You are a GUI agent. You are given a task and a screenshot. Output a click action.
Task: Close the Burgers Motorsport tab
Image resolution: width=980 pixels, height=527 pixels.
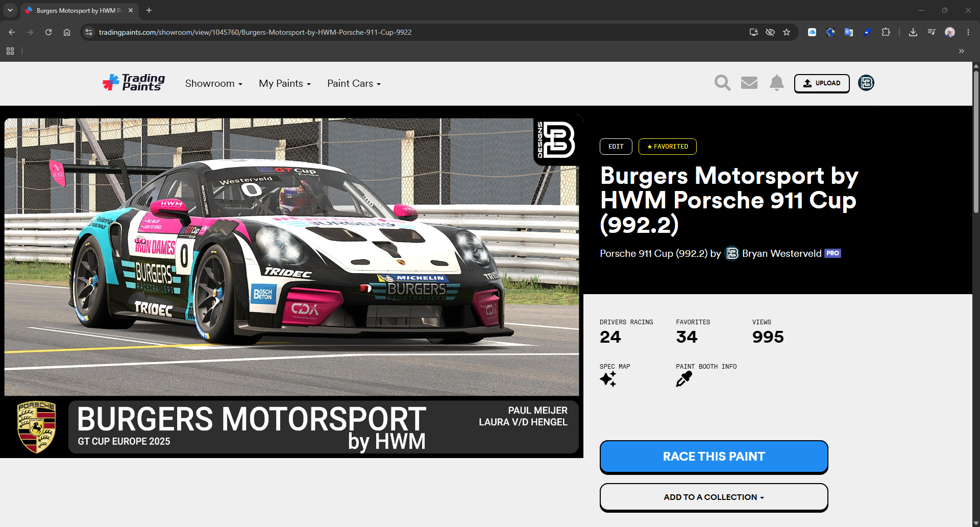coord(131,10)
